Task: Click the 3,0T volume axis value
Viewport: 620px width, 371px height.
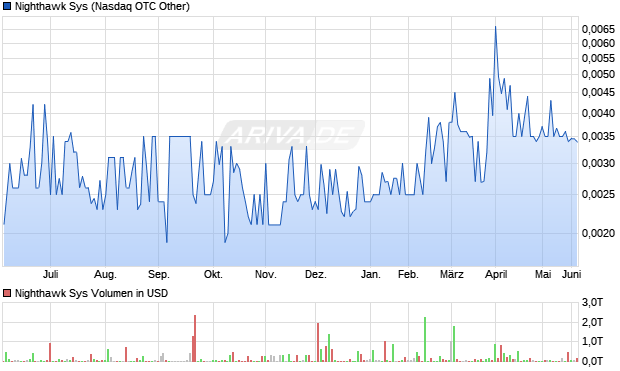Action: click(592, 303)
